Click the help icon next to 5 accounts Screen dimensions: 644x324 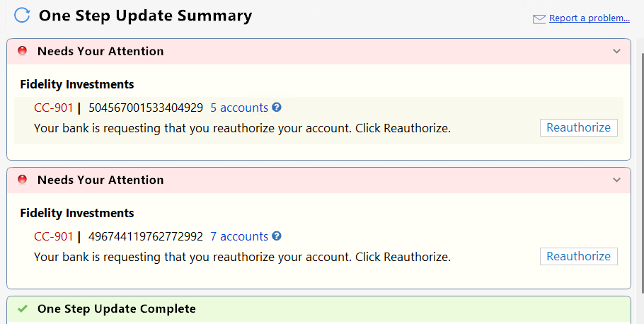[277, 108]
